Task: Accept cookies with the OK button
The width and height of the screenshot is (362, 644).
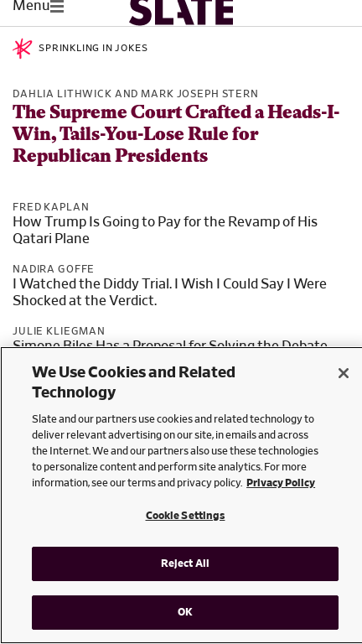Action: (185, 612)
